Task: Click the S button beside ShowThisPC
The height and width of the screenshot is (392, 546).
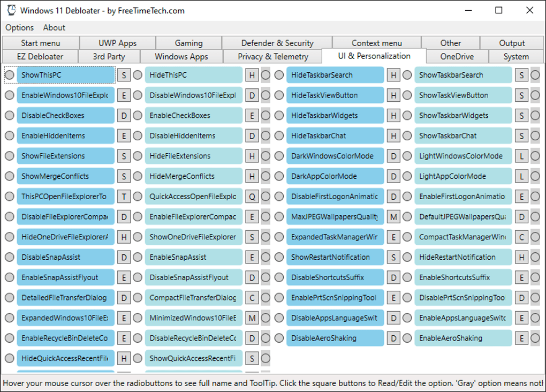Action: (124, 75)
